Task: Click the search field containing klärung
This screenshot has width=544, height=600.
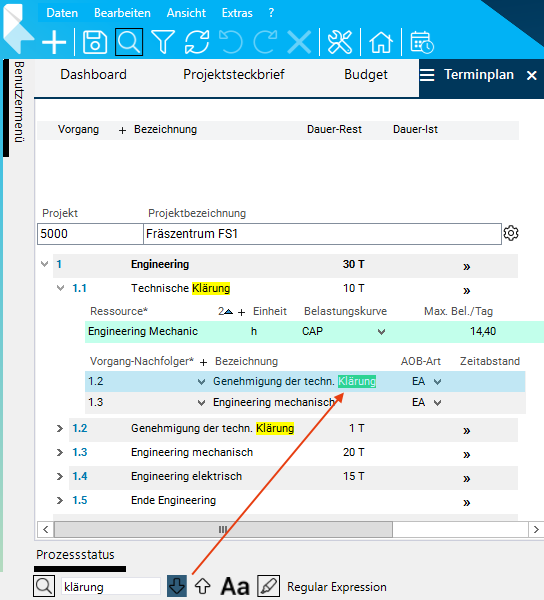Action: pos(111,587)
